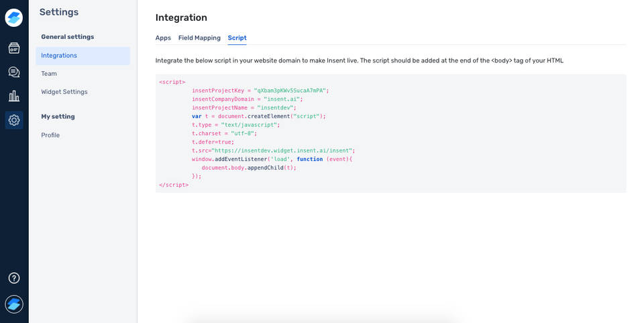Click the My setting section header
Viewport: 644px width, 323px height.
click(x=58, y=117)
